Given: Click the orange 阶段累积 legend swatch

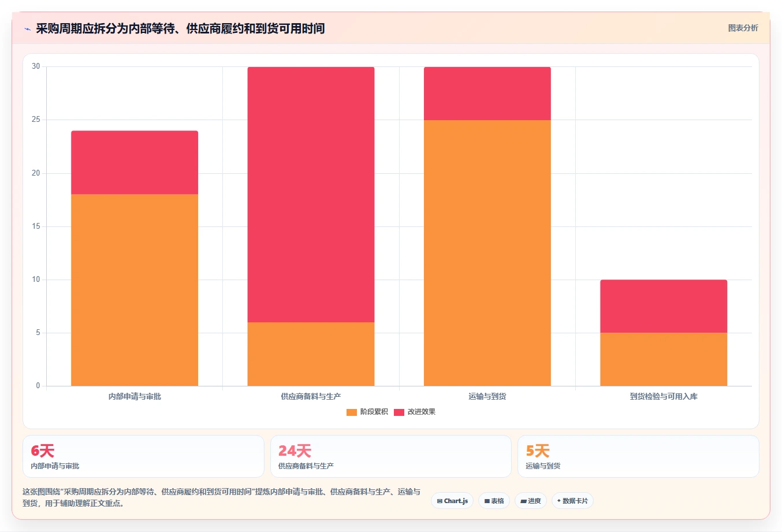Looking at the screenshot, I should [352, 412].
